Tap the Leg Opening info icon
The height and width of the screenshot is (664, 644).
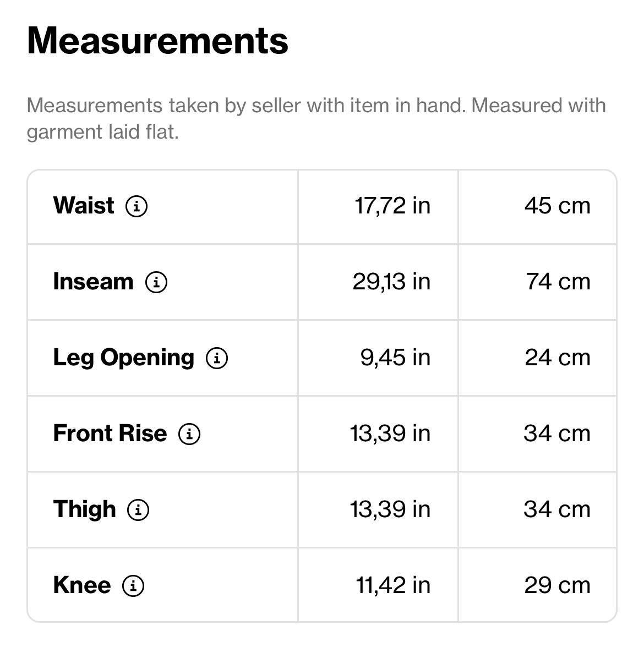217,358
